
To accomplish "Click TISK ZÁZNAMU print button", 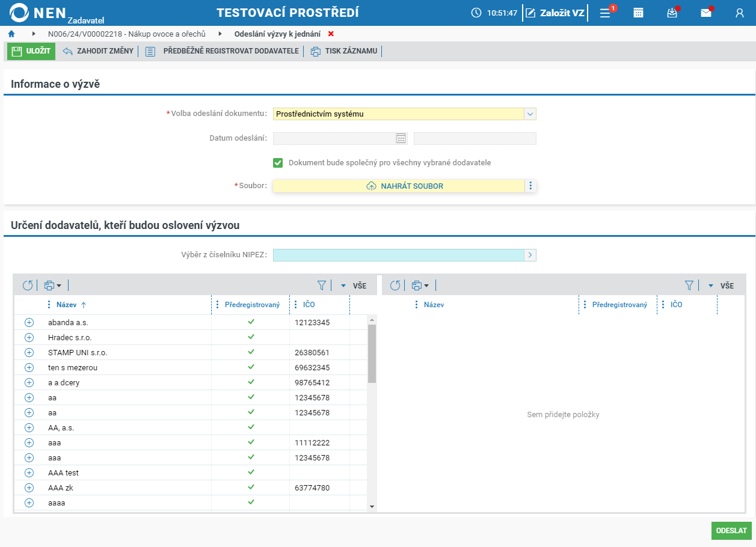I will [344, 51].
